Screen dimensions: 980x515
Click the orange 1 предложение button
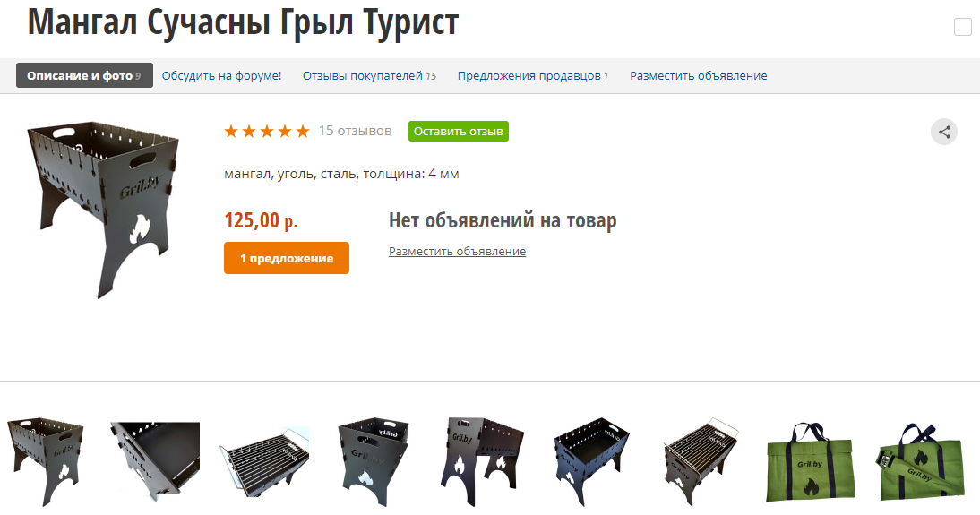point(287,258)
